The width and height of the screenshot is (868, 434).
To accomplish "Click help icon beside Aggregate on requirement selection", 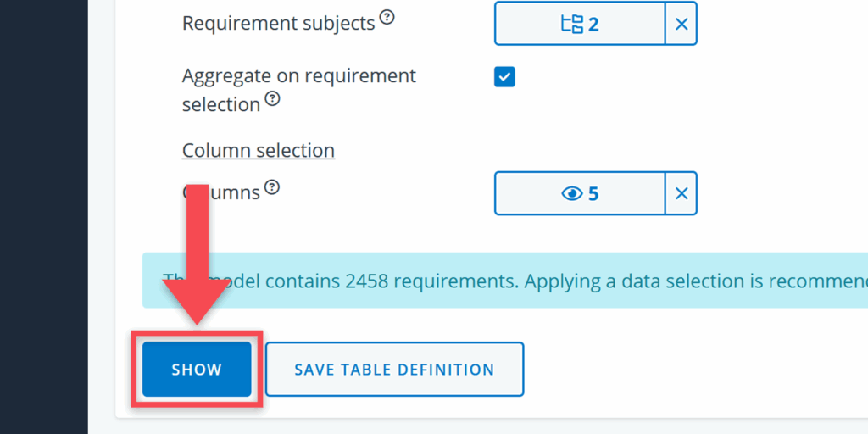I will click(x=272, y=98).
